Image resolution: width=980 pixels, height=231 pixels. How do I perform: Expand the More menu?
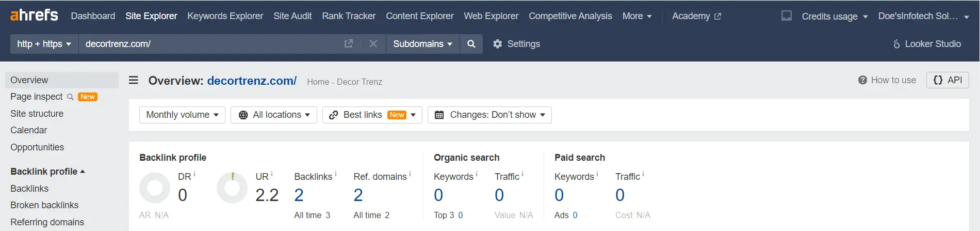click(x=637, y=16)
